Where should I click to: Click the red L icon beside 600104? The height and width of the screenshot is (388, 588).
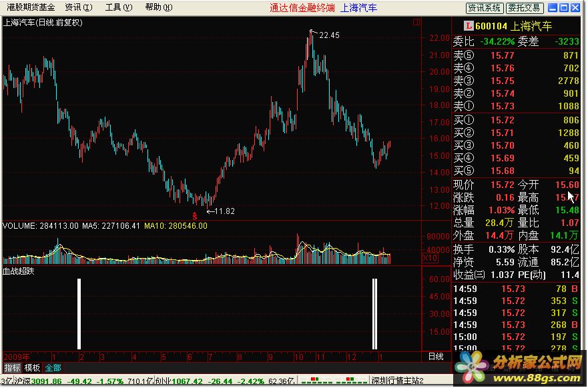469,26
